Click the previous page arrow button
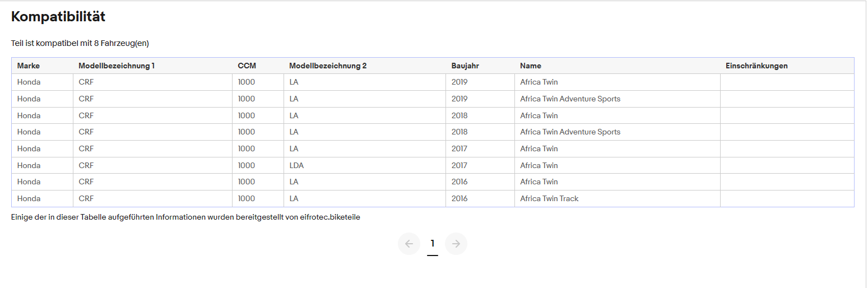 (x=409, y=244)
